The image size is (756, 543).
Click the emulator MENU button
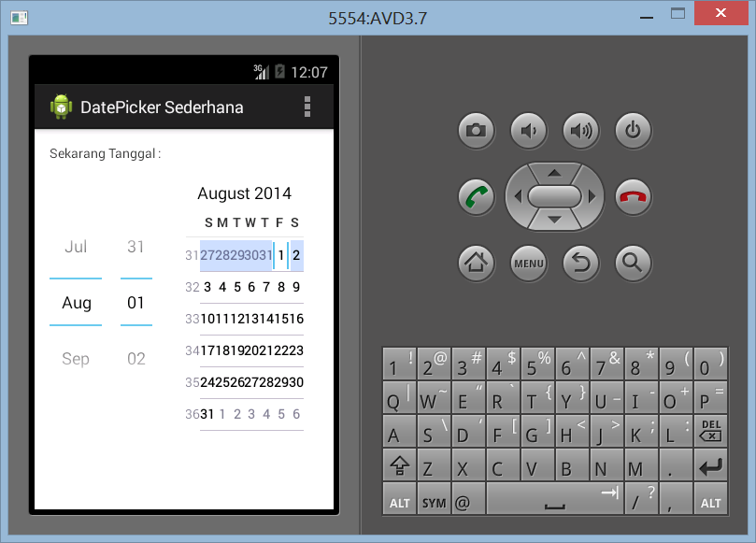point(529,264)
